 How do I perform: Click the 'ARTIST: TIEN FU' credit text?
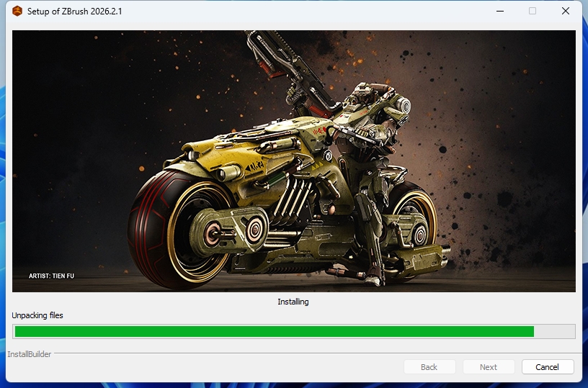[51, 276]
